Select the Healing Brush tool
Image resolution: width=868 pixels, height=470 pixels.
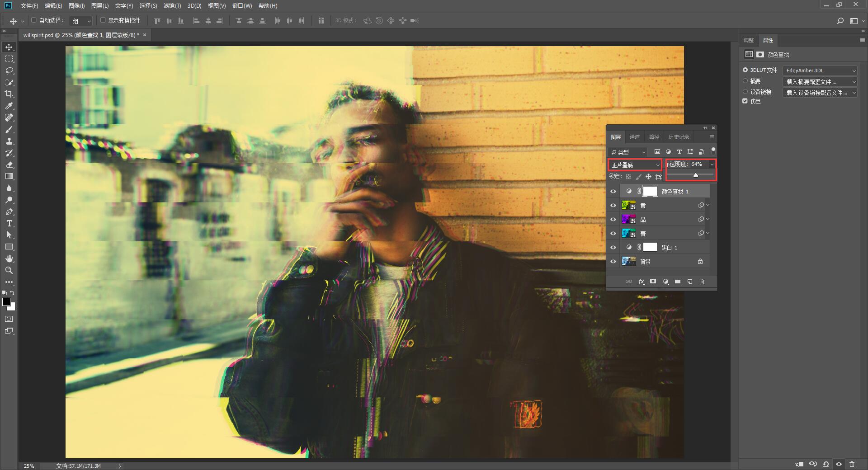pos(9,117)
